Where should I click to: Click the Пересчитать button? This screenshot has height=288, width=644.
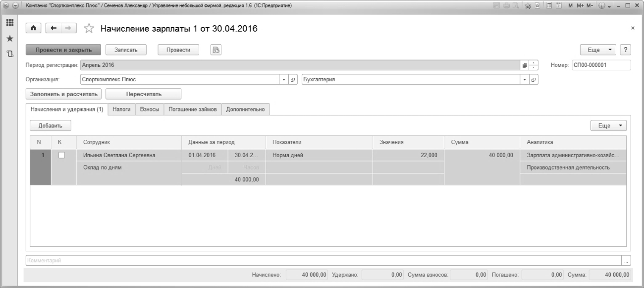click(x=143, y=94)
